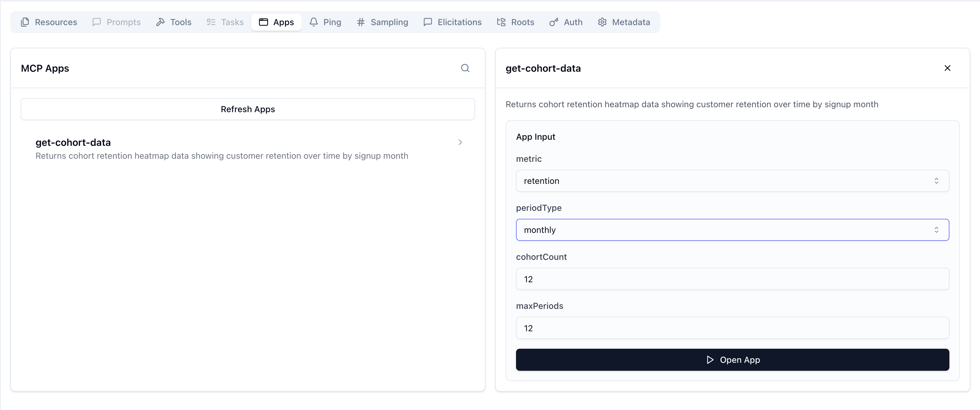
Task: Click the metric field label
Action: tap(529, 159)
